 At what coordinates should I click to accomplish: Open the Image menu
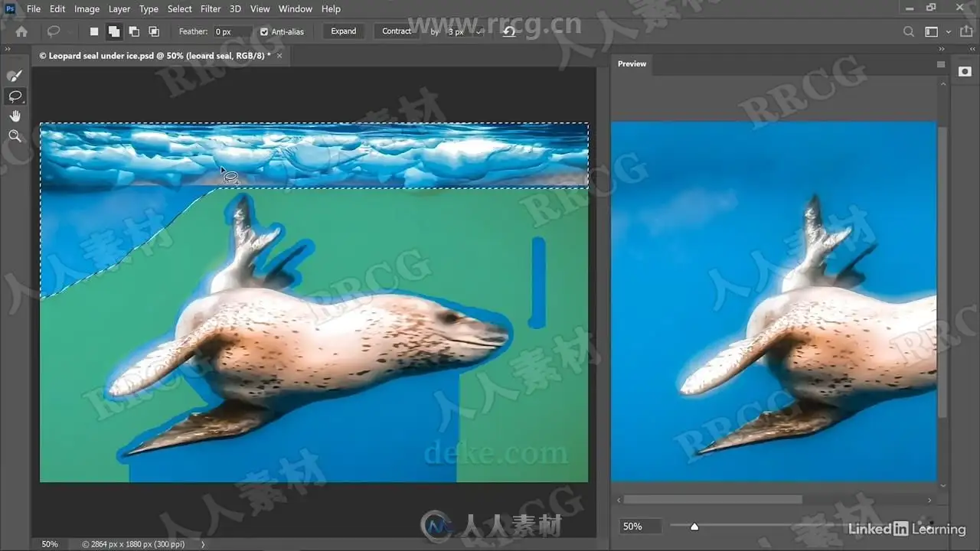click(x=87, y=9)
